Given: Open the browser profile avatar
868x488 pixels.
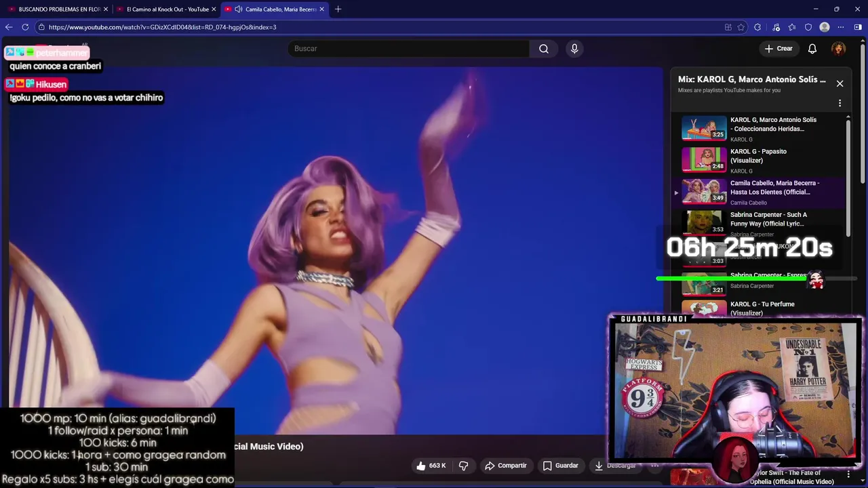Looking at the screenshot, I should tap(825, 27).
